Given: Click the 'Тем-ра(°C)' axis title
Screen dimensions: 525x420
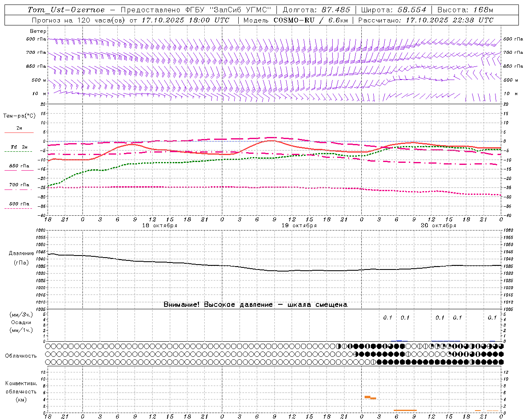Looking at the screenshot, I should 19,116.
